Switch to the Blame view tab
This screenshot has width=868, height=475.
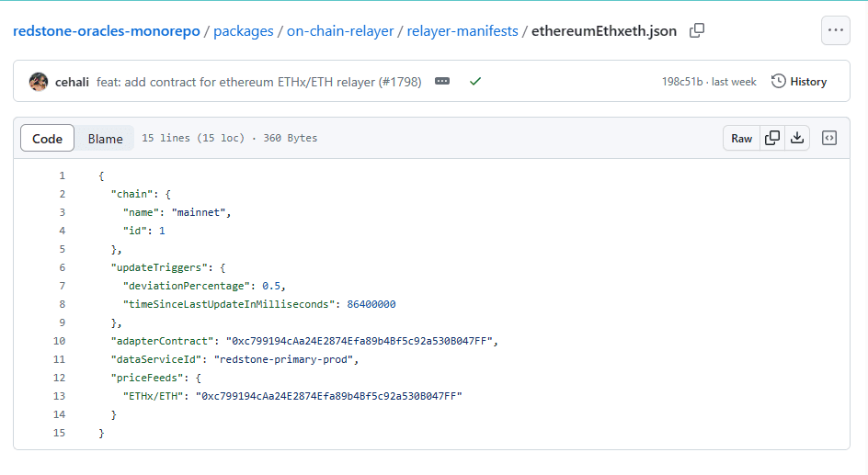[x=105, y=139]
